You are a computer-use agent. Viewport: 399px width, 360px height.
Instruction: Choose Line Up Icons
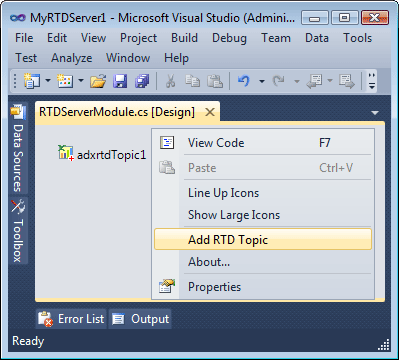tap(263, 193)
